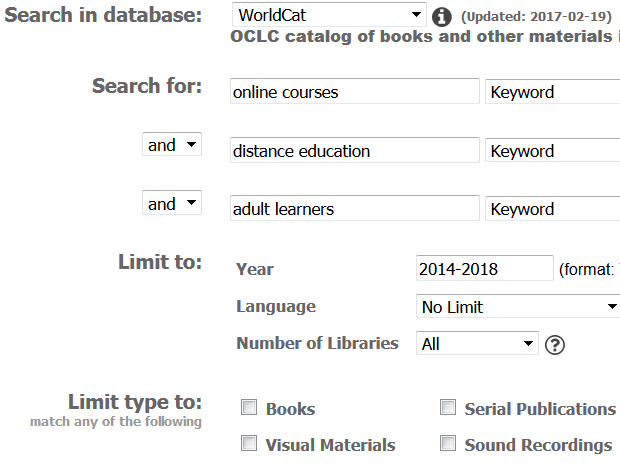Open the Language No Limit dropdown
This screenshot has height=463, width=620.
point(518,306)
